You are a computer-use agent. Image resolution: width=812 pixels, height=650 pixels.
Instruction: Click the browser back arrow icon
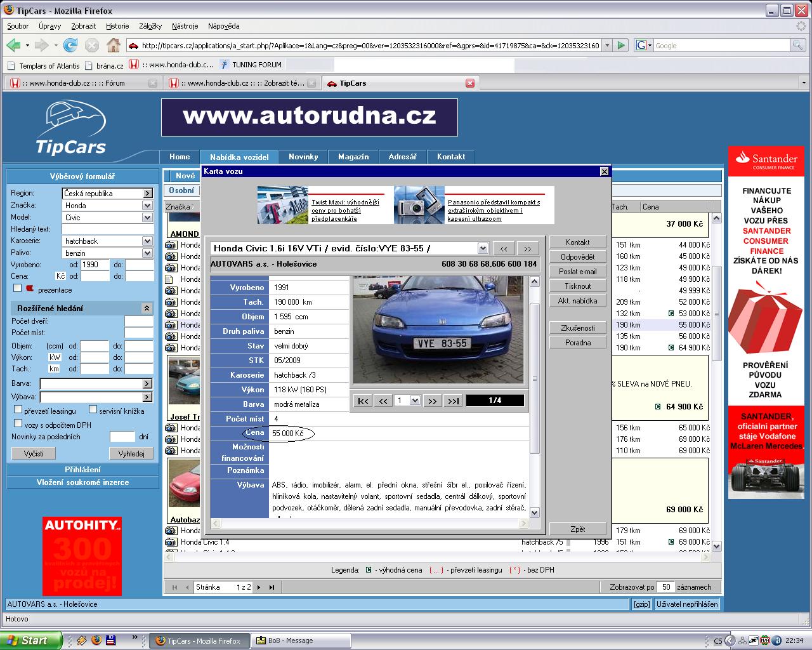click(x=13, y=45)
